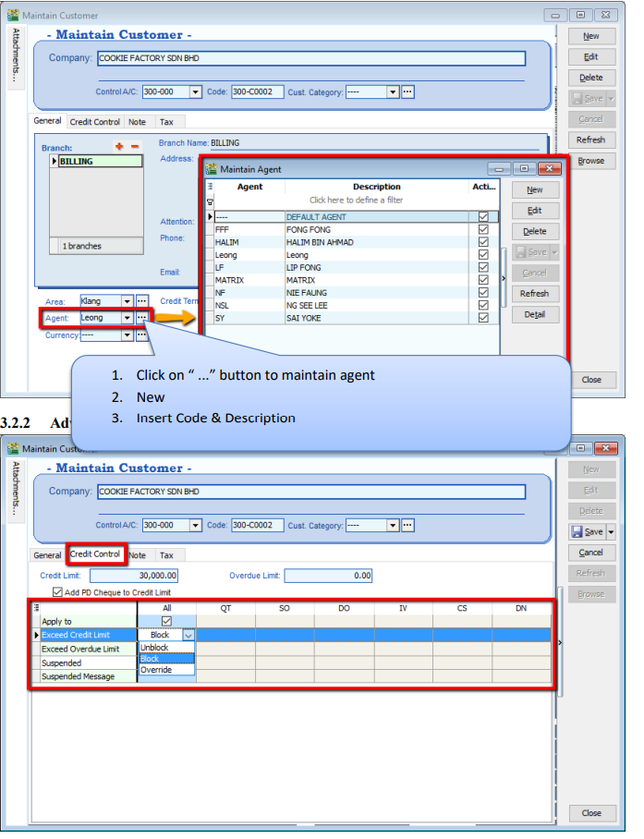Click the red plus icon to add a branch
This screenshot has height=839, width=644.
tap(119, 147)
